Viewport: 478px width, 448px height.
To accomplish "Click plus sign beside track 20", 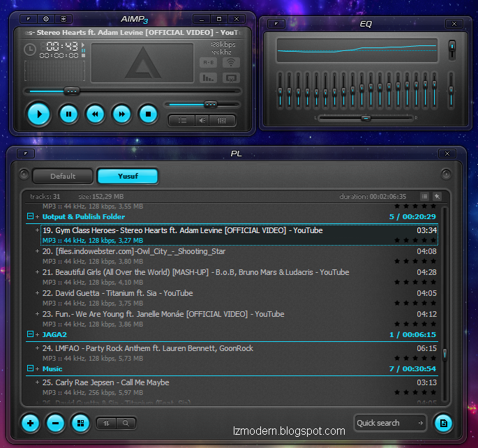I will click(x=37, y=251).
